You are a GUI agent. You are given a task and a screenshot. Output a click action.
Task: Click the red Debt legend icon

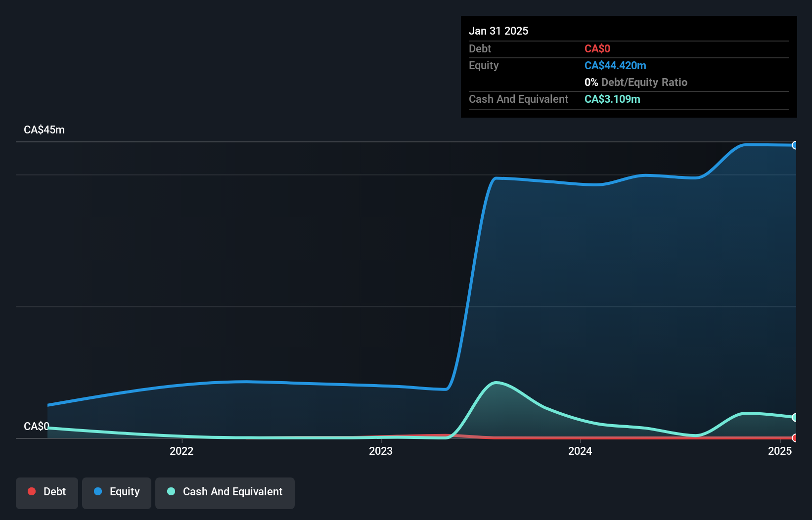[x=32, y=491]
